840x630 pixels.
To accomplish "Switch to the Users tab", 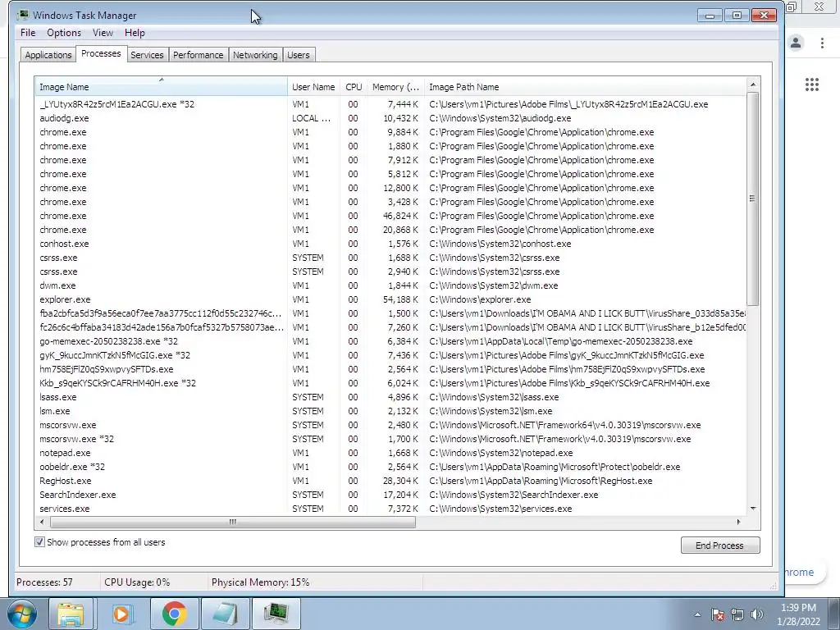I will (299, 55).
